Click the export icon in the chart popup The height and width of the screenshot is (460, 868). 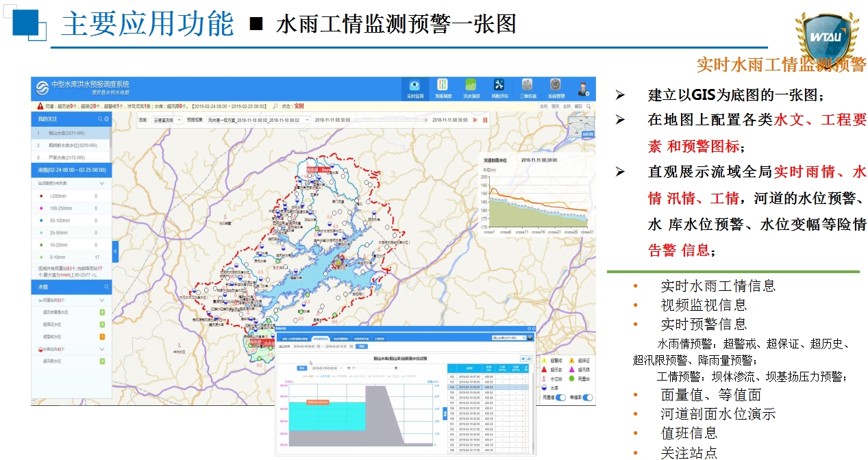(530, 357)
